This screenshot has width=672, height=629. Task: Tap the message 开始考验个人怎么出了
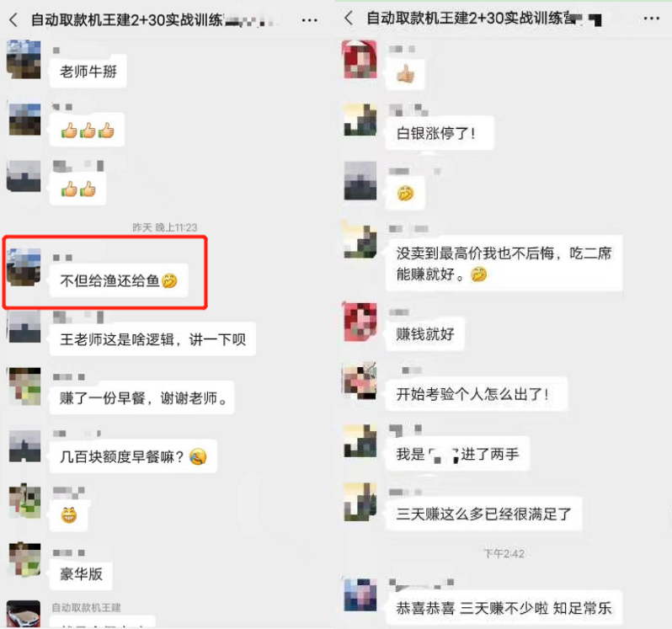476,393
